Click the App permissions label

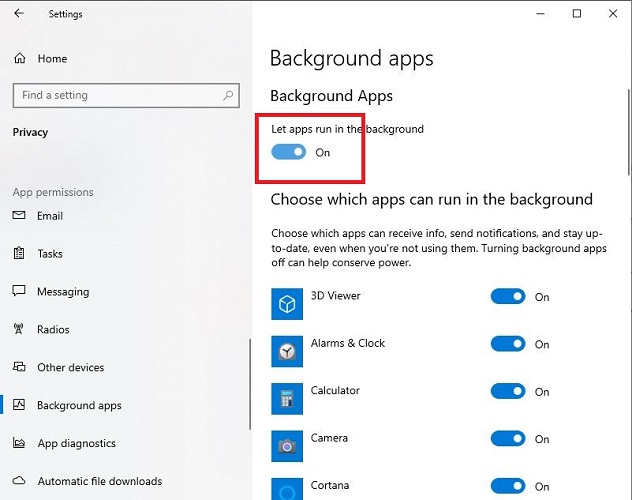click(53, 192)
